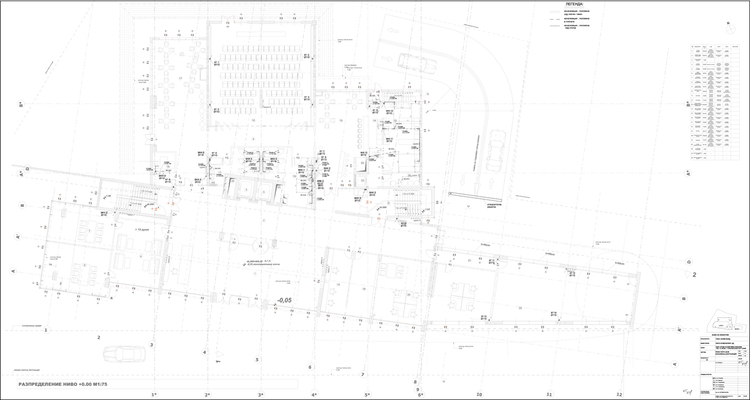Select the large axis number 2 on the right

693,272
